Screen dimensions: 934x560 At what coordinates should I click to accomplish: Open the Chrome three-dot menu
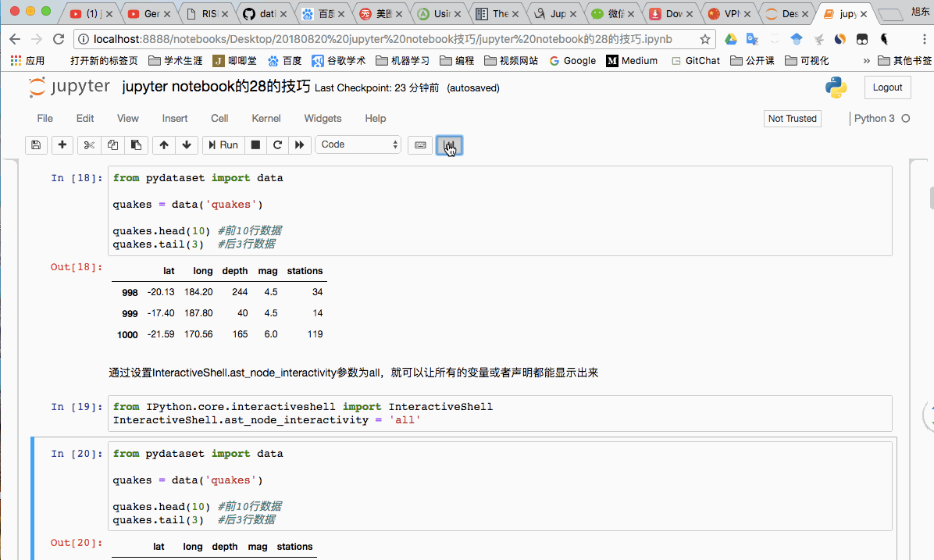coord(924,39)
